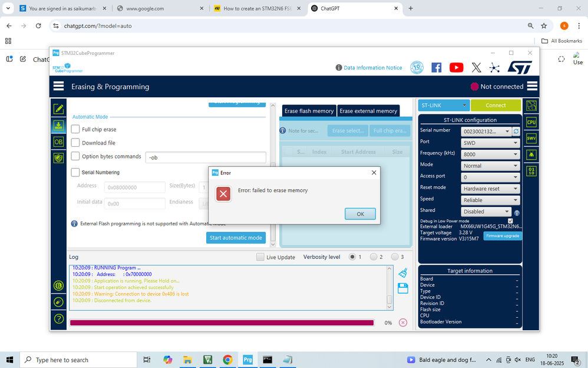588x368 pixels.
Task: Tick the Download file checkbox
Action: click(x=75, y=143)
